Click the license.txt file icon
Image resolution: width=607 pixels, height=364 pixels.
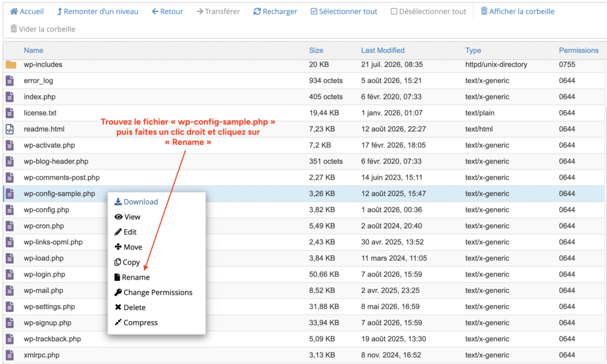[x=9, y=113]
